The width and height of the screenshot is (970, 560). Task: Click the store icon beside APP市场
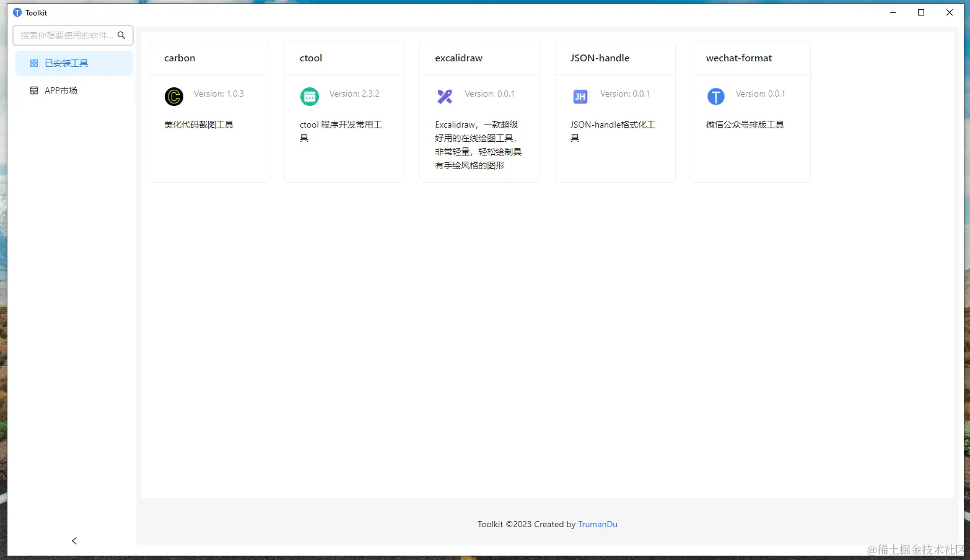click(x=34, y=90)
